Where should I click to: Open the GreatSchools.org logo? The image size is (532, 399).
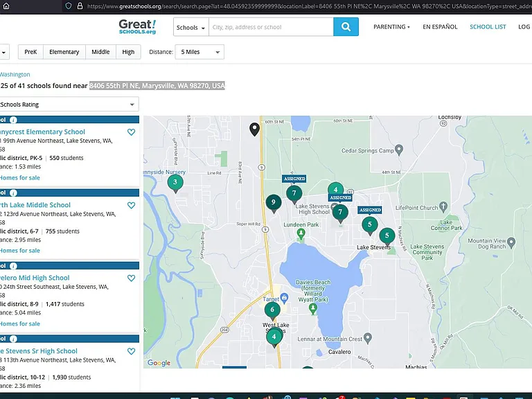[137, 27]
